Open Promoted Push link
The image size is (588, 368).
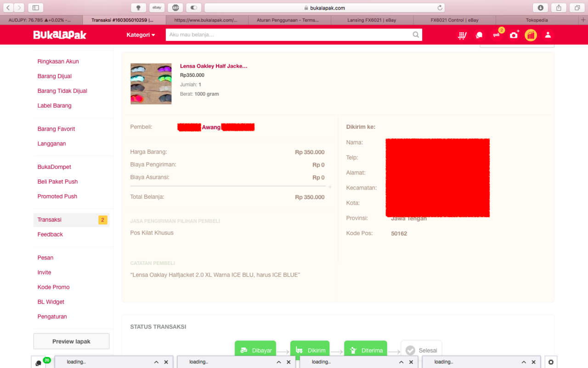pos(57,196)
